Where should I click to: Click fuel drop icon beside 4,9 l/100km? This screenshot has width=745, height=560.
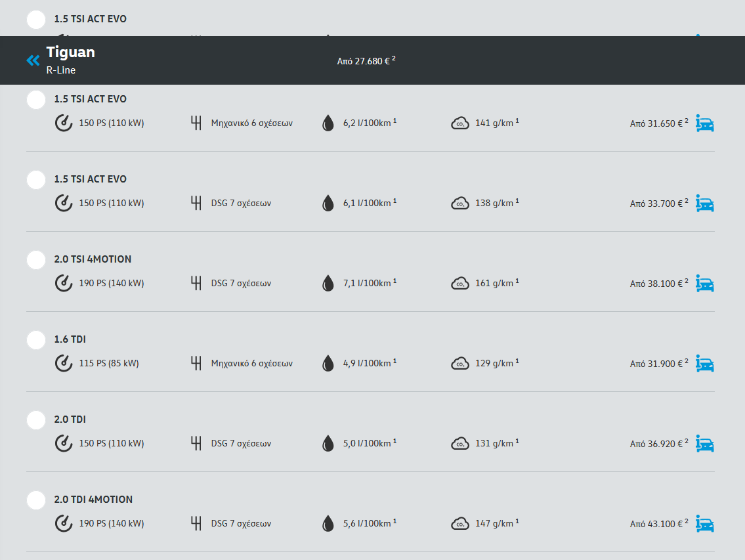[x=328, y=363]
